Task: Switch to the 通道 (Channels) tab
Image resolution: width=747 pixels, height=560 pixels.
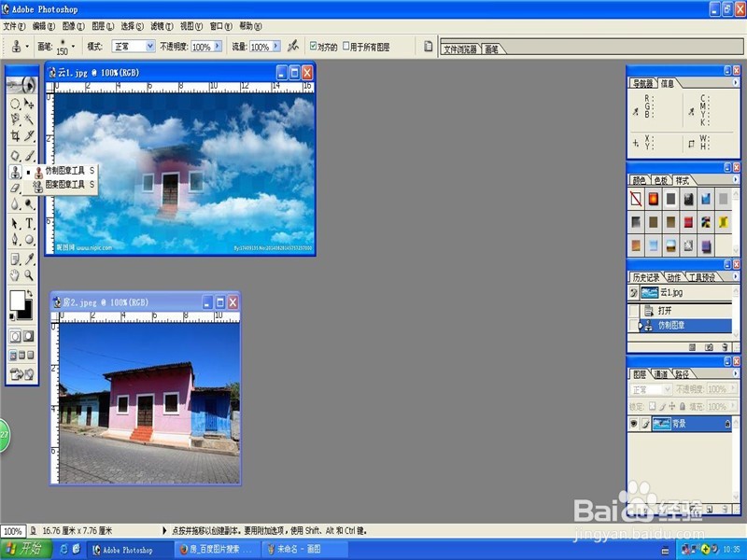Action: pyautogui.click(x=661, y=374)
